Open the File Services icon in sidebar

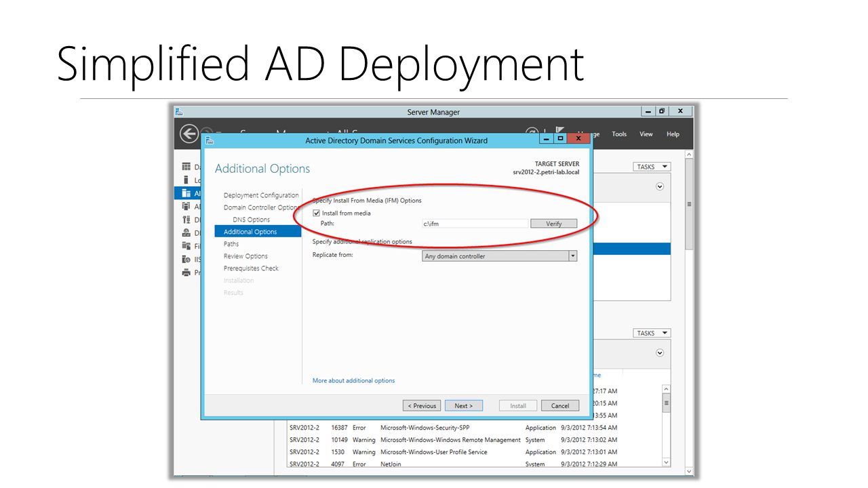click(x=186, y=246)
